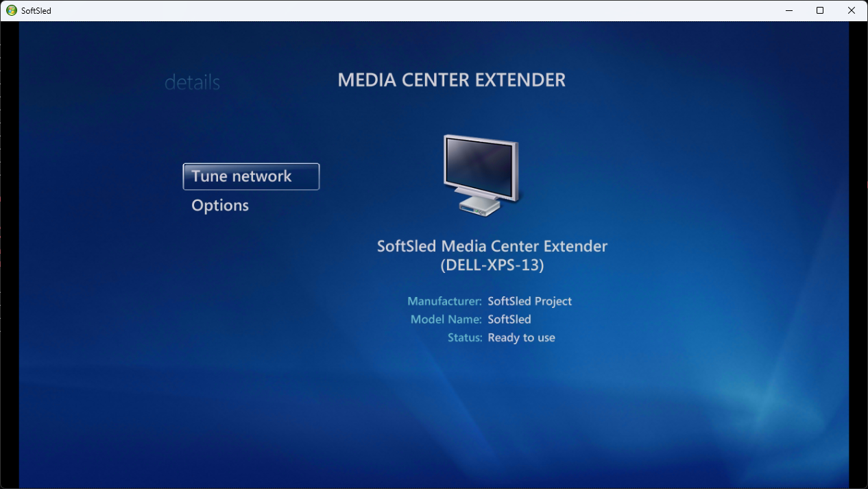
Task: Click the 'Ready to use' status value
Action: tap(522, 338)
